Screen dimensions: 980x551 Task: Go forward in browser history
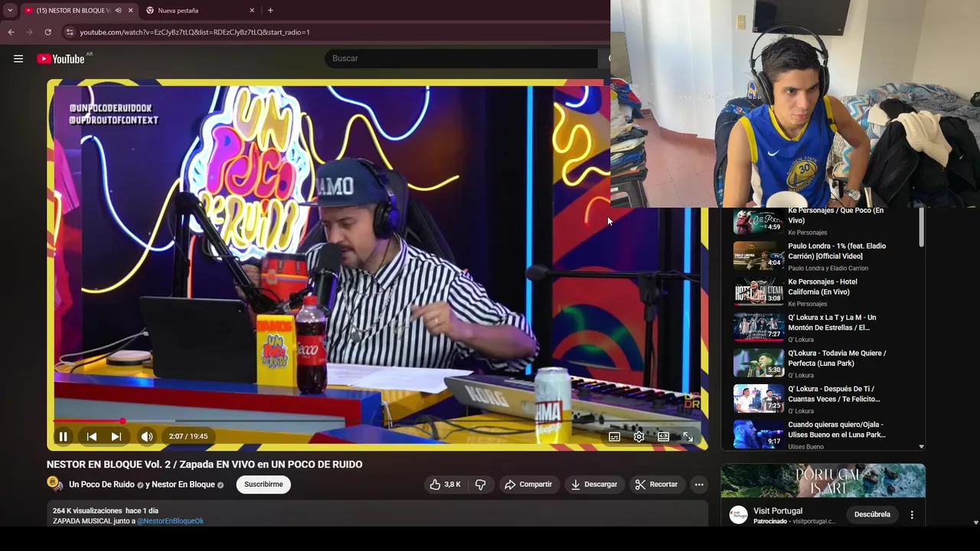29,32
